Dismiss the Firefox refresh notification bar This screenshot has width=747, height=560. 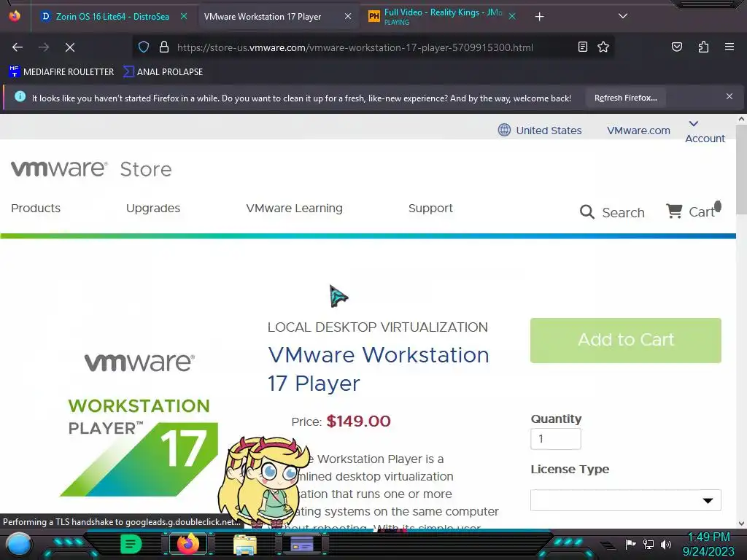(x=729, y=97)
